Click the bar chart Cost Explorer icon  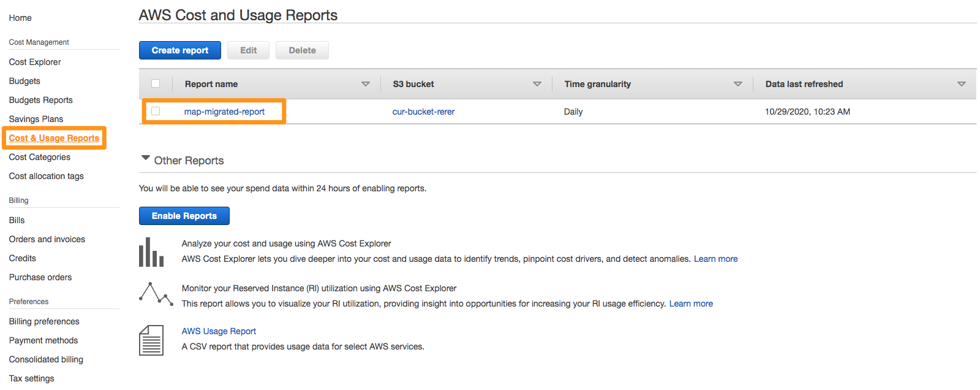point(151,252)
